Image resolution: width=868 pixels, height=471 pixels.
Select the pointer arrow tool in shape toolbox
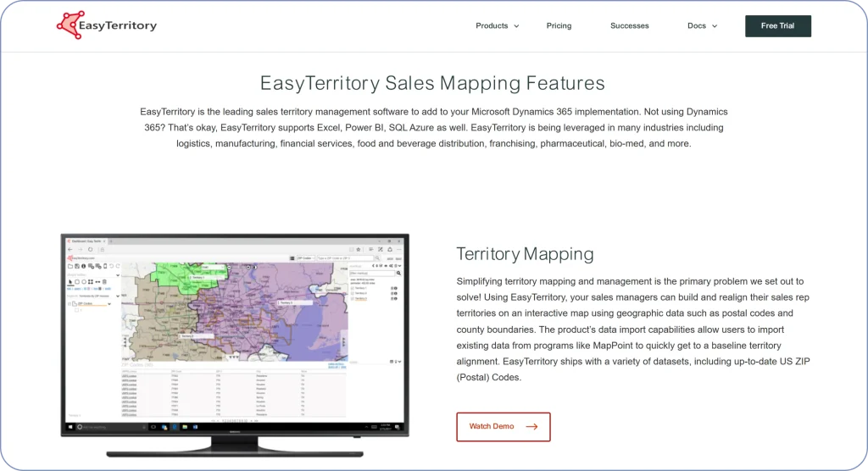70,282
